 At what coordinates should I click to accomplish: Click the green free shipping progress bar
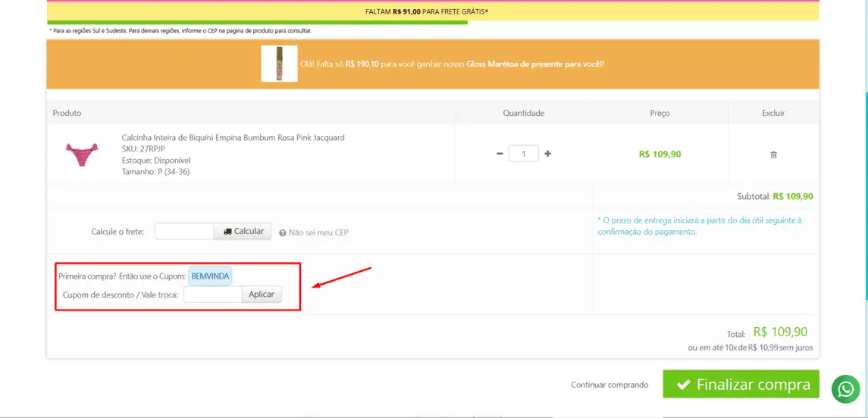tap(257, 23)
